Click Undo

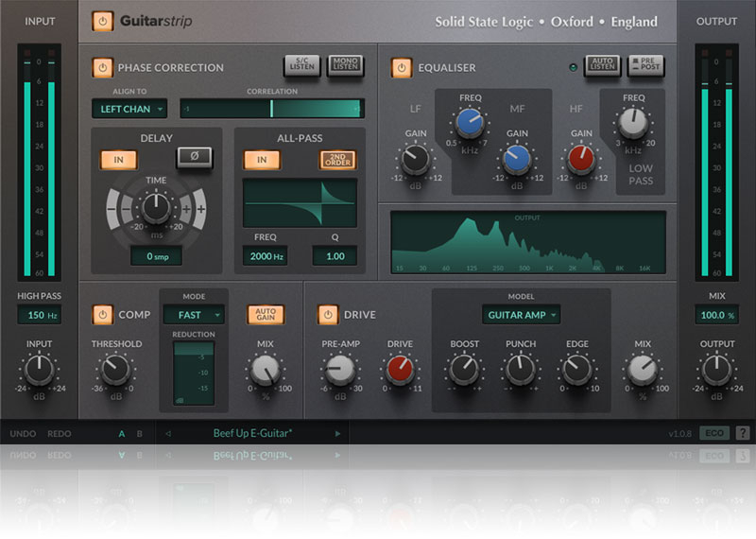23,434
